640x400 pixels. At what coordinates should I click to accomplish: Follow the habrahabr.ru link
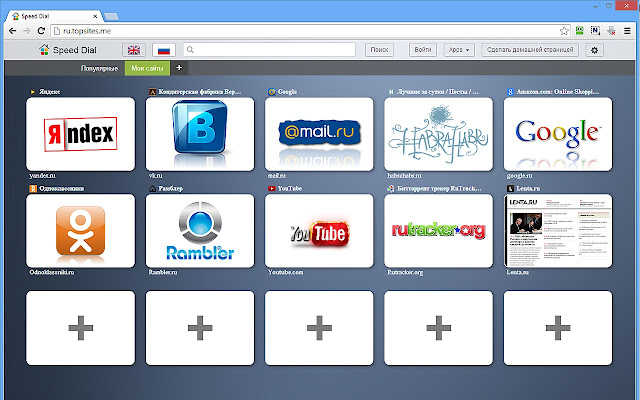pyautogui.click(x=404, y=176)
